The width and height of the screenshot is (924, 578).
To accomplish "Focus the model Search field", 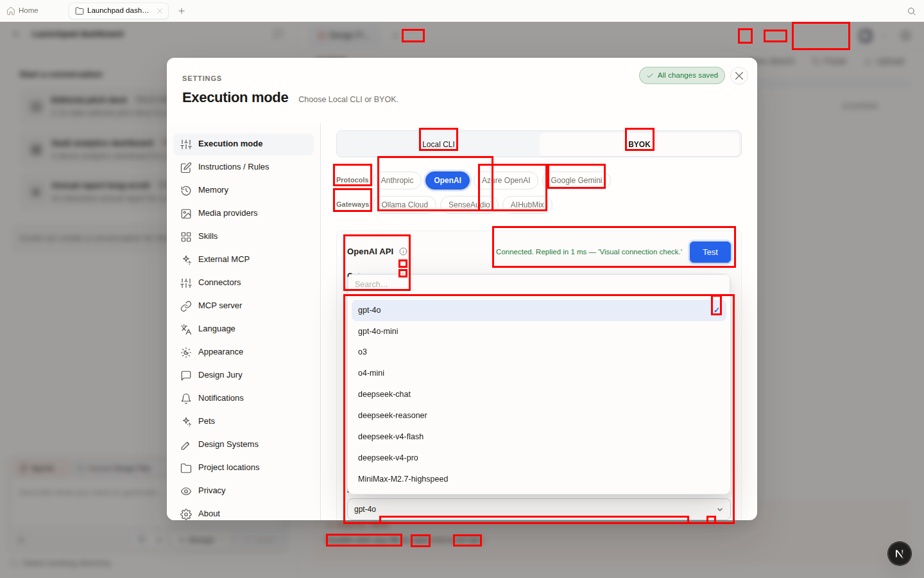I will pyautogui.click(x=538, y=284).
